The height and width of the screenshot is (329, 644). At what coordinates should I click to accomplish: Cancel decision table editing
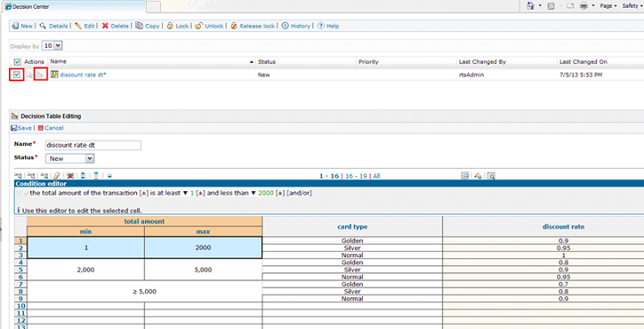[x=50, y=128]
